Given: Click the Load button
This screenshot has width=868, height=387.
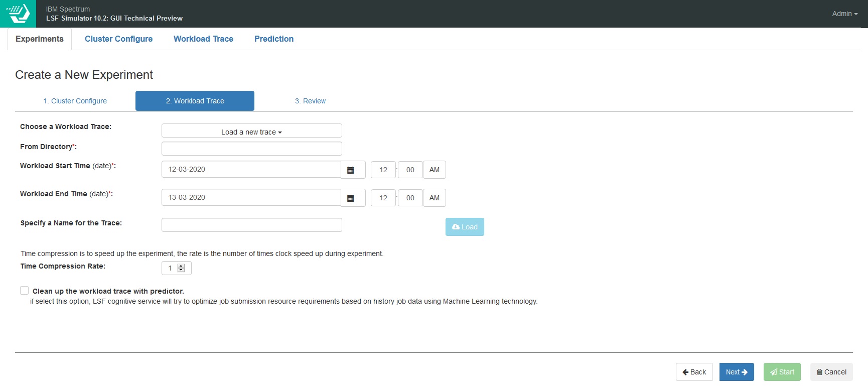Looking at the screenshot, I should 465,227.
